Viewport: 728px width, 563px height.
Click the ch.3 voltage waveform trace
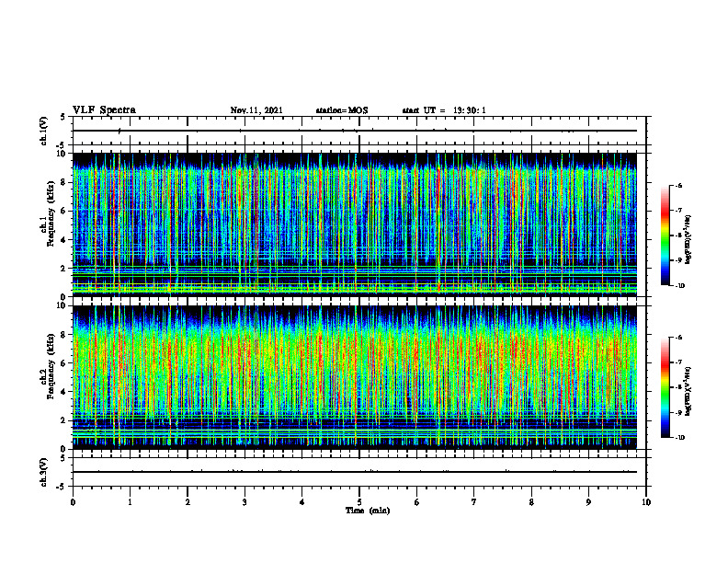pyautogui.click(x=355, y=472)
